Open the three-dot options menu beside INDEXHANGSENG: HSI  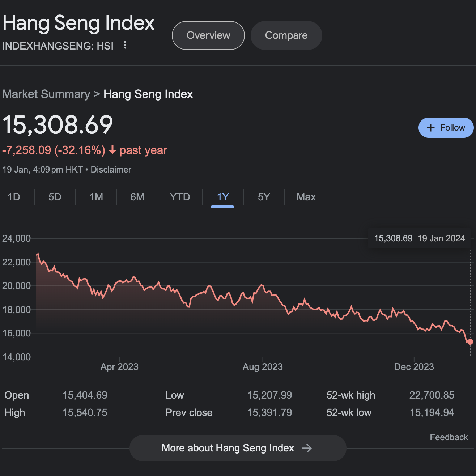[125, 45]
